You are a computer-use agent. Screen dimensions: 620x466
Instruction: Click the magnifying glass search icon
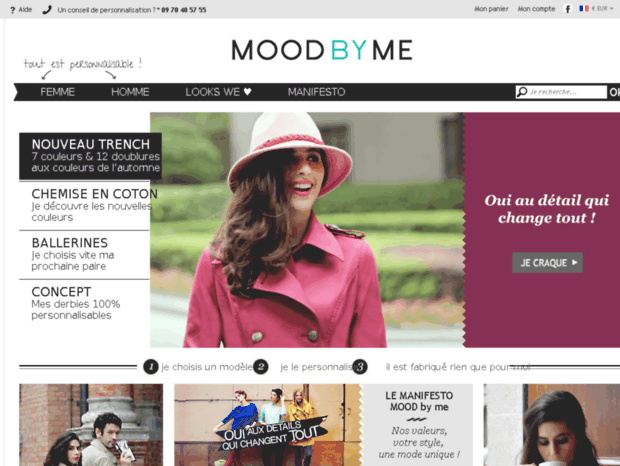pos(522,92)
